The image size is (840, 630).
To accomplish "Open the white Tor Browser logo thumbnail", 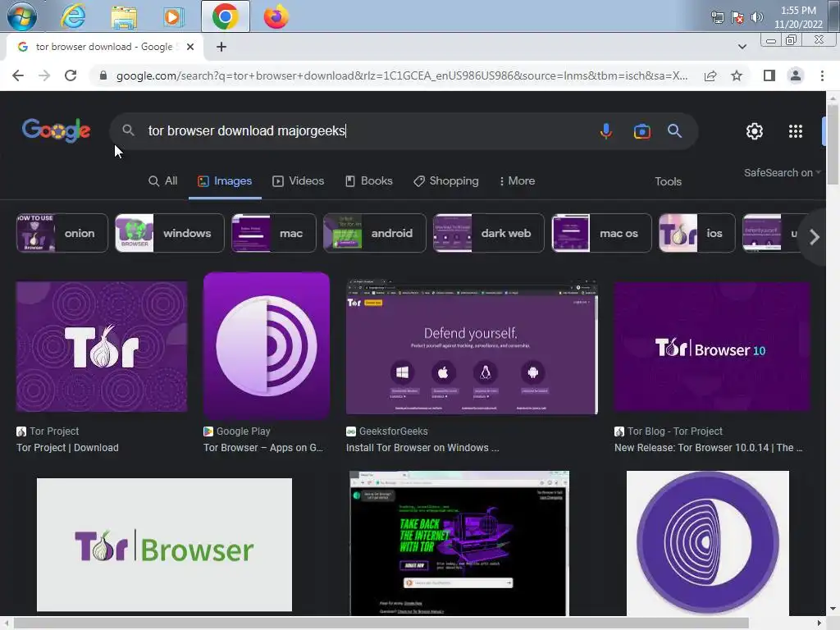I will point(164,545).
